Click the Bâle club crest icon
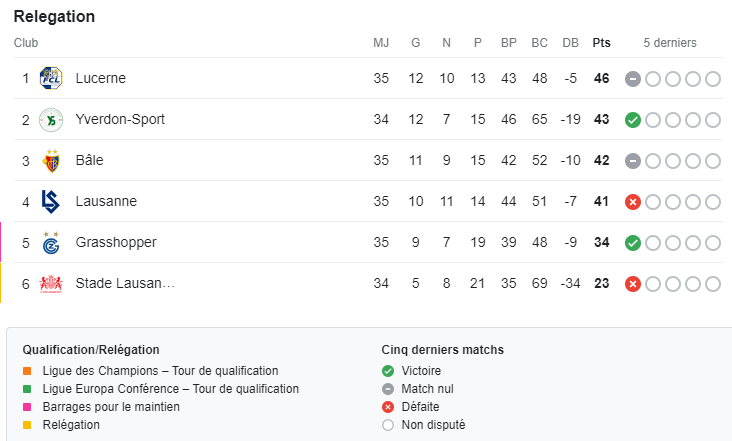This screenshot has width=732, height=441. [50, 161]
